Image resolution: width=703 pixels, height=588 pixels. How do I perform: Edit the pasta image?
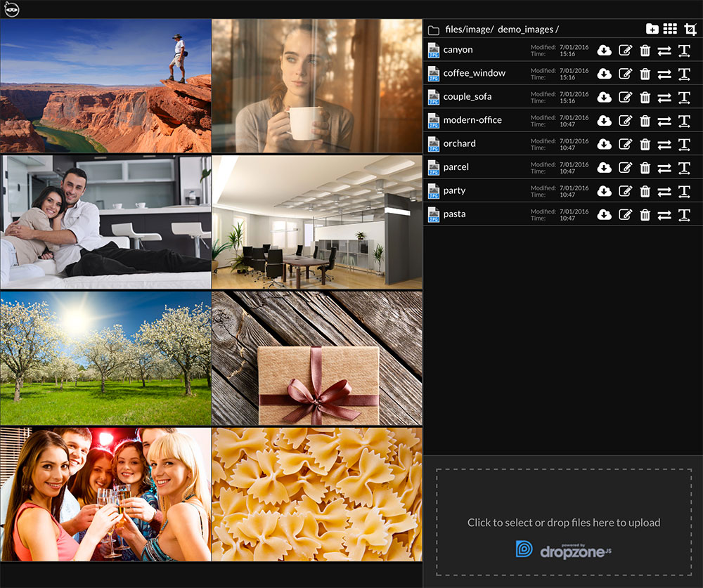[x=626, y=215]
